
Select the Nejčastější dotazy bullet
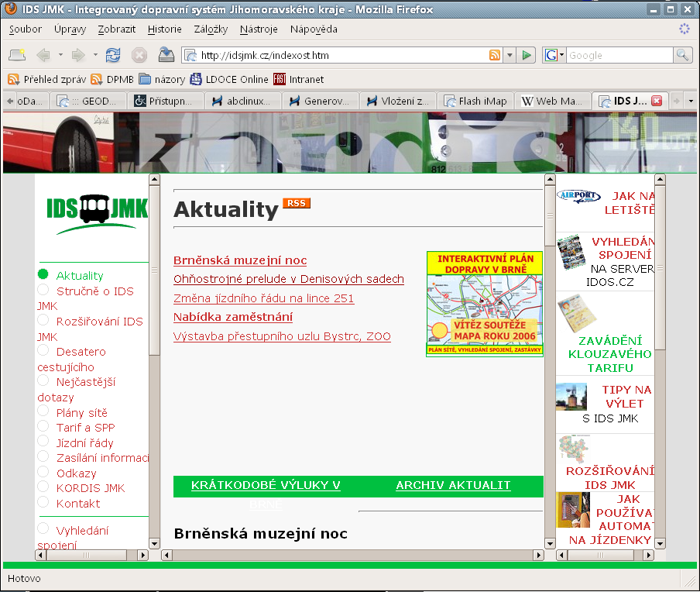point(43,380)
